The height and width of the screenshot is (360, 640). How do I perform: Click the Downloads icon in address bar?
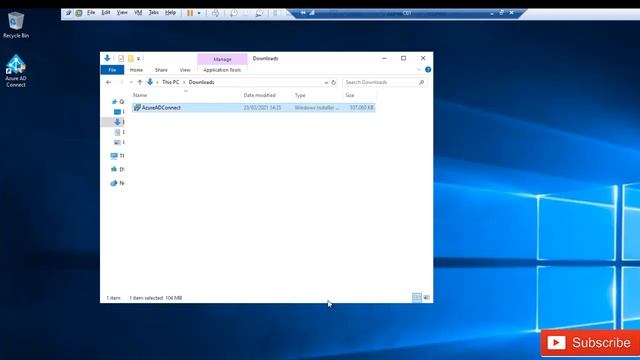(x=150, y=82)
